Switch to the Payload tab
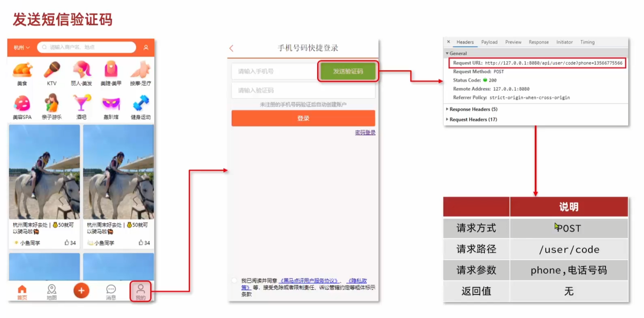 [489, 42]
